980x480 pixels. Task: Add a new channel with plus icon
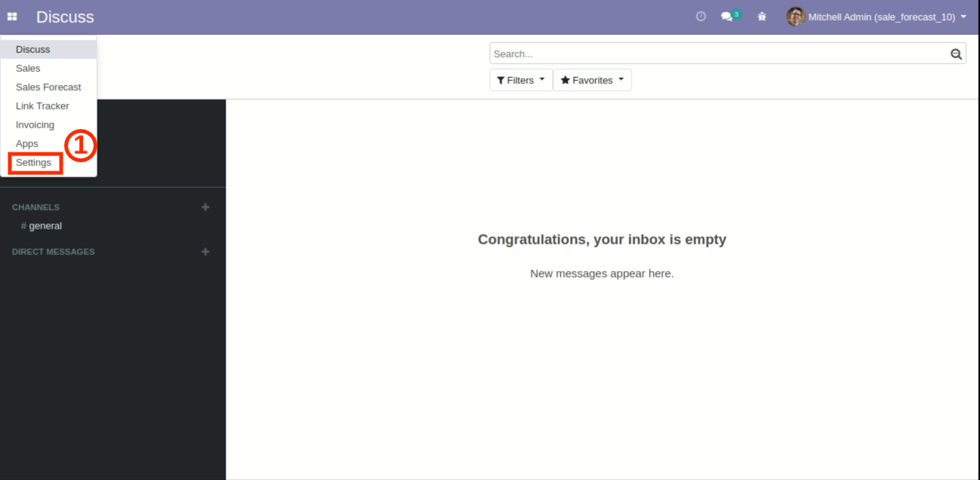205,208
